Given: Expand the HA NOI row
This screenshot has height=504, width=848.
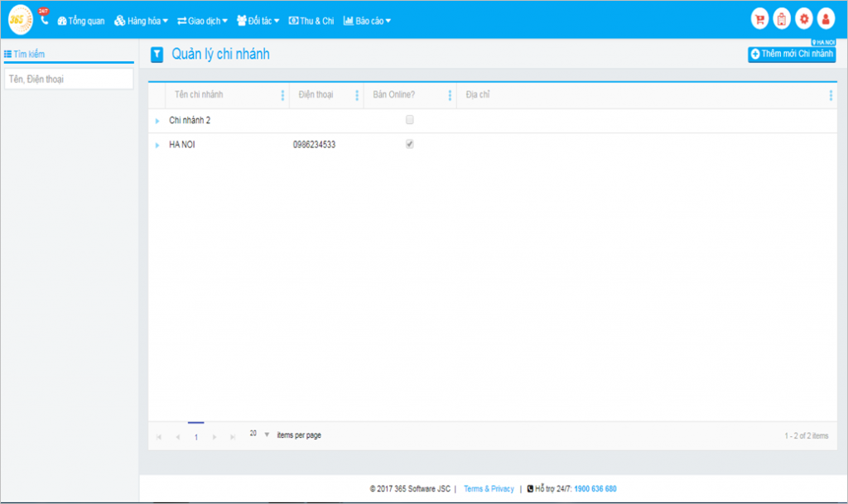Looking at the screenshot, I should tap(157, 146).
